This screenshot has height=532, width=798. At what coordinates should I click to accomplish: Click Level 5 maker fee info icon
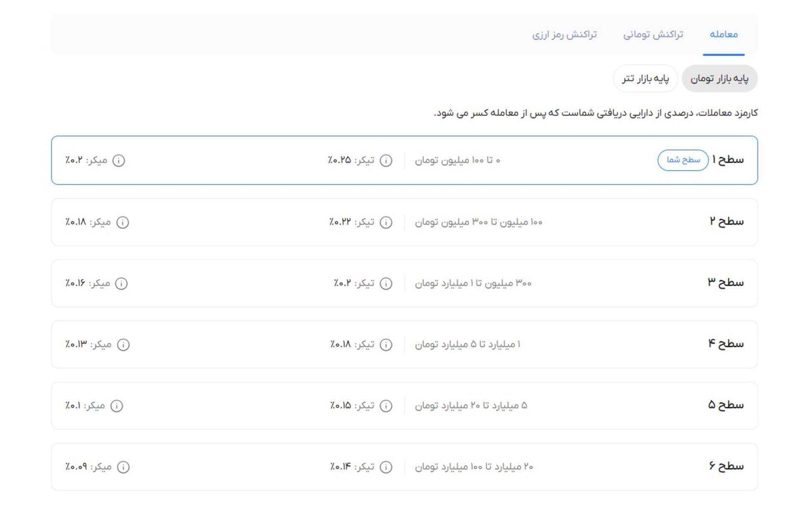pyautogui.click(x=116, y=406)
